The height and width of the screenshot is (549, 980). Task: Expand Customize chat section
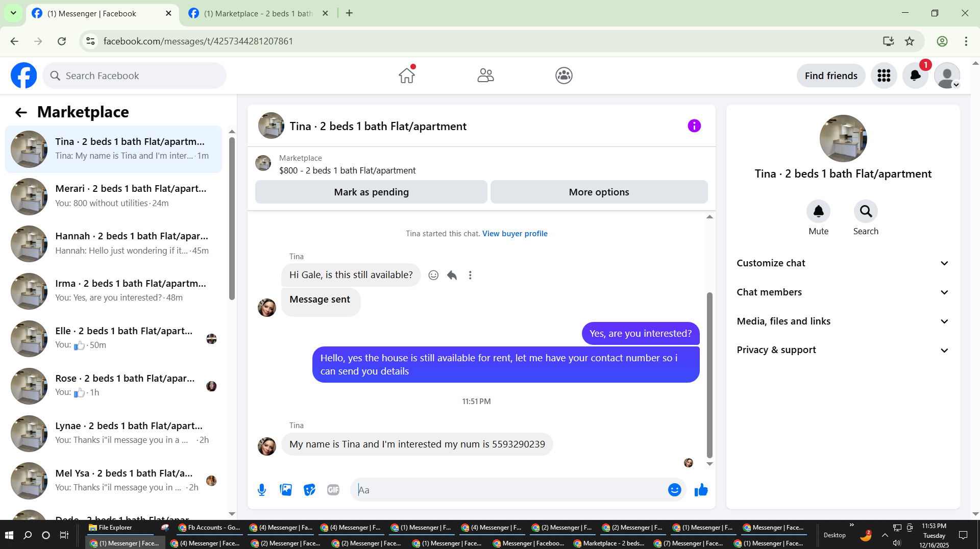click(x=843, y=263)
